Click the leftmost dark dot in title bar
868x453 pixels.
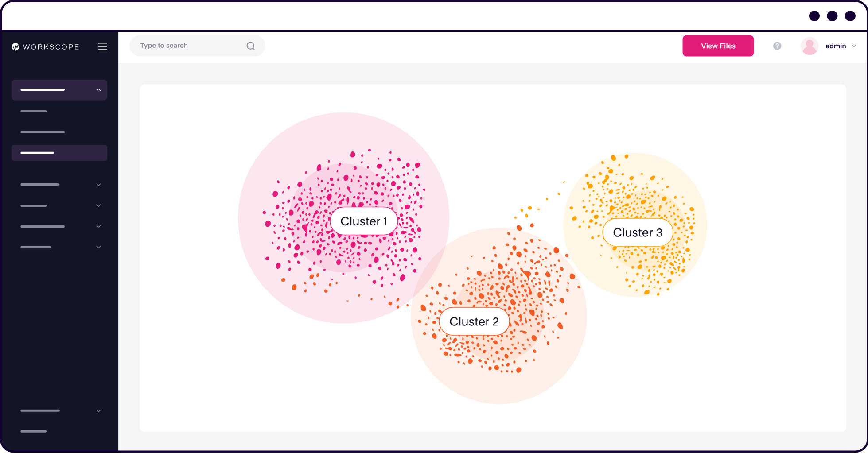click(x=814, y=16)
